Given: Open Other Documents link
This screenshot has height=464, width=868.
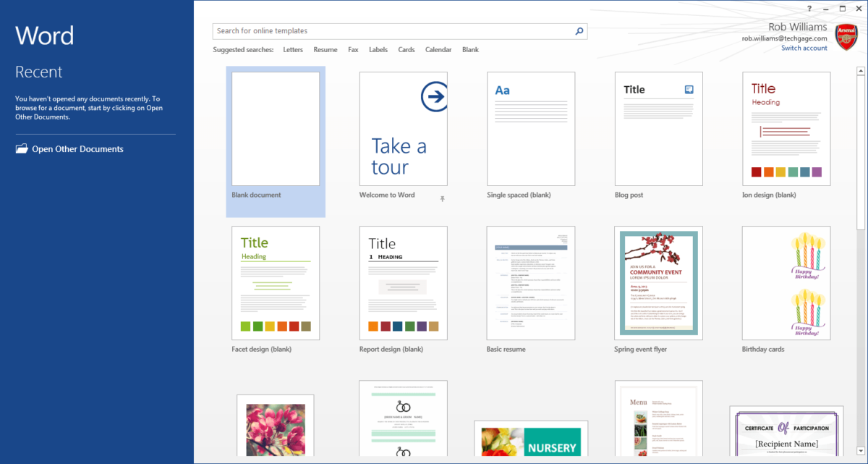Looking at the screenshot, I should point(78,149).
